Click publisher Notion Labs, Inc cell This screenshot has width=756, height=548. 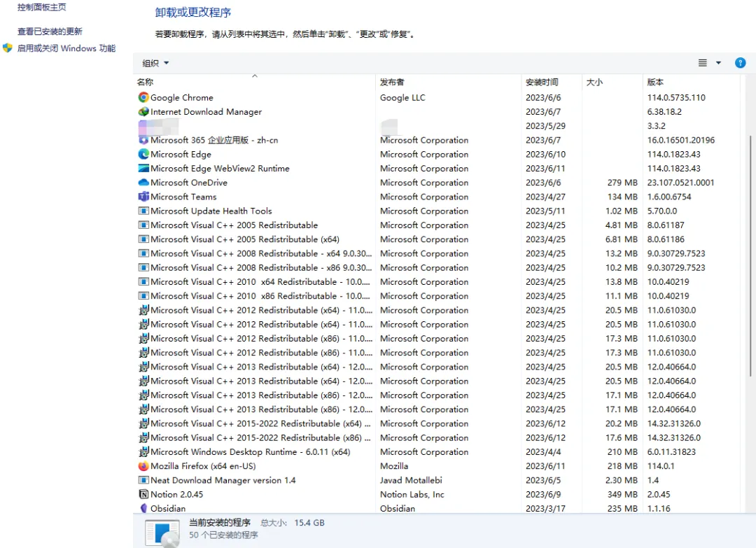[x=412, y=495]
